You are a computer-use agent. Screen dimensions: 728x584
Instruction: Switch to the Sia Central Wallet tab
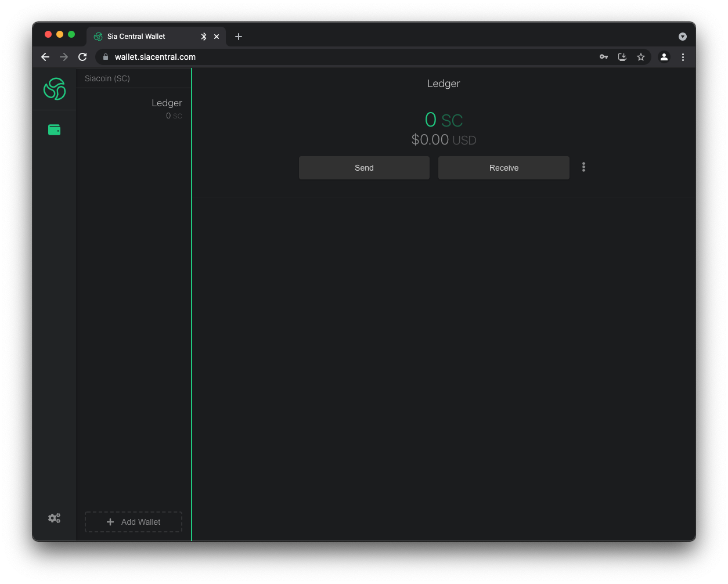coord(156,37)
